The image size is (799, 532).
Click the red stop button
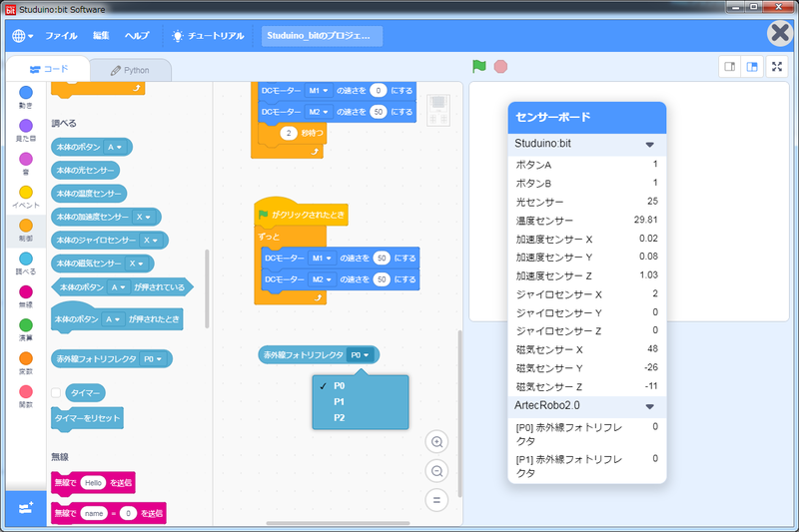(500, 66)
